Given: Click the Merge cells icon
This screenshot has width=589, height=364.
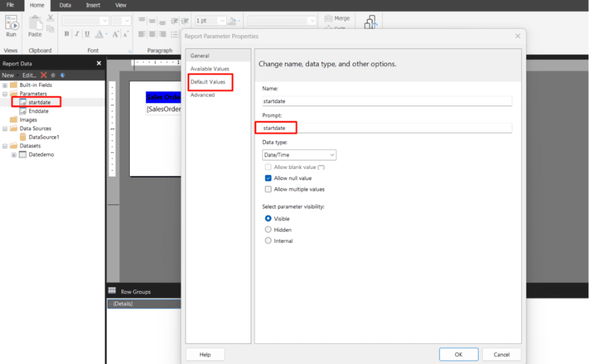Looking at the screenshot, I should click(328, 18).
